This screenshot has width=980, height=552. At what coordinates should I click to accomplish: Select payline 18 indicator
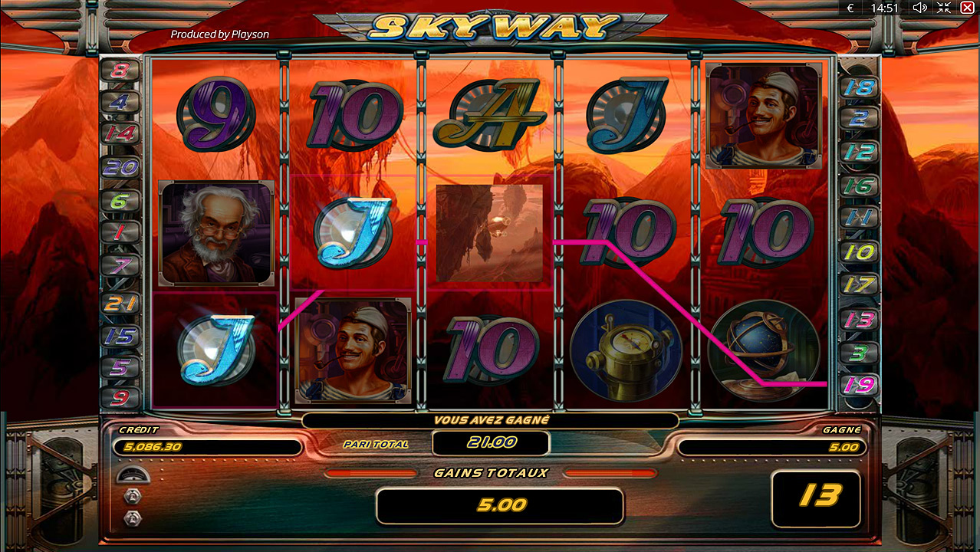click(859, 87)
